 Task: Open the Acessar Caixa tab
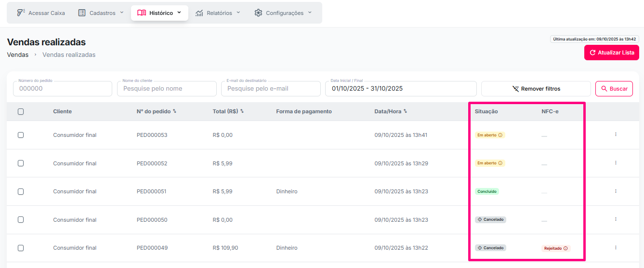pyautogui.click(x=41, y=13)
